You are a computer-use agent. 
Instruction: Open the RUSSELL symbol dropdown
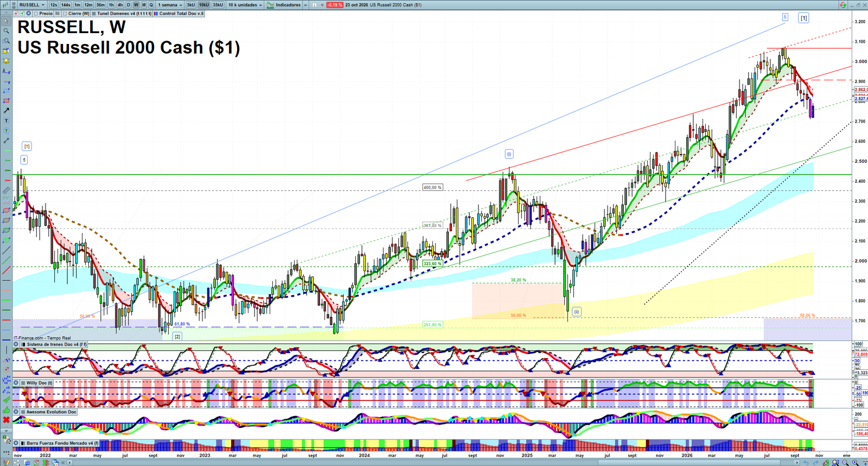(32, 5)
